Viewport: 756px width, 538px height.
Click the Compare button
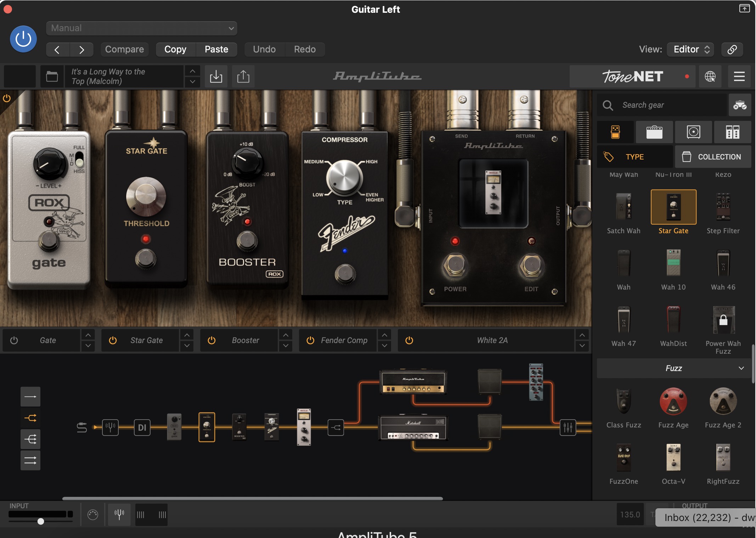[124, 50]
